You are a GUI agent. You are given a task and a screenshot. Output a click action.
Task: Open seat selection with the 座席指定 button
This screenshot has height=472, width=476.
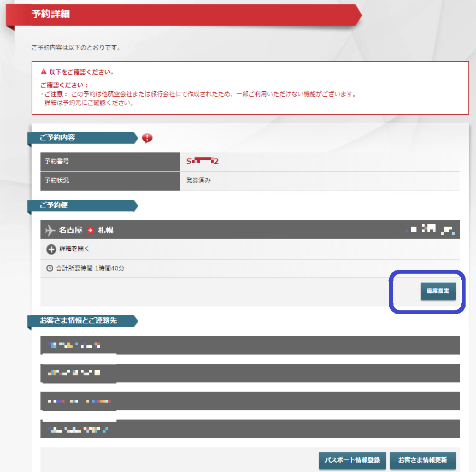tap(438, 291)
